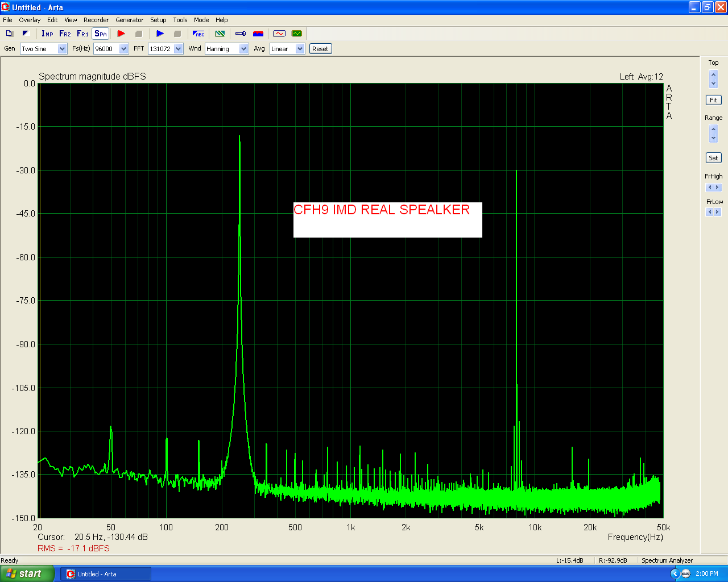Open the Tools menu
Image resolution: width=728 pixels, height=582 pixels.
[x=180, y=20]
